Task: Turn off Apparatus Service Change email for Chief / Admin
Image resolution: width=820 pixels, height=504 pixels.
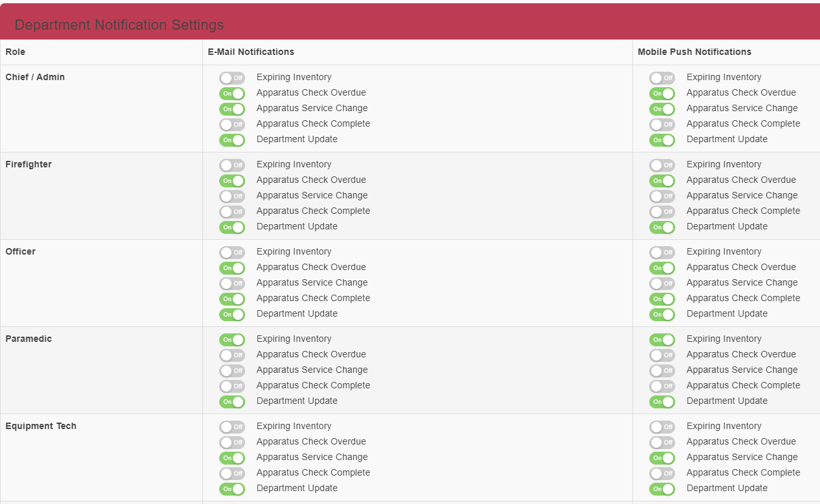Action: pyautogui.click(x=232, y=109)
